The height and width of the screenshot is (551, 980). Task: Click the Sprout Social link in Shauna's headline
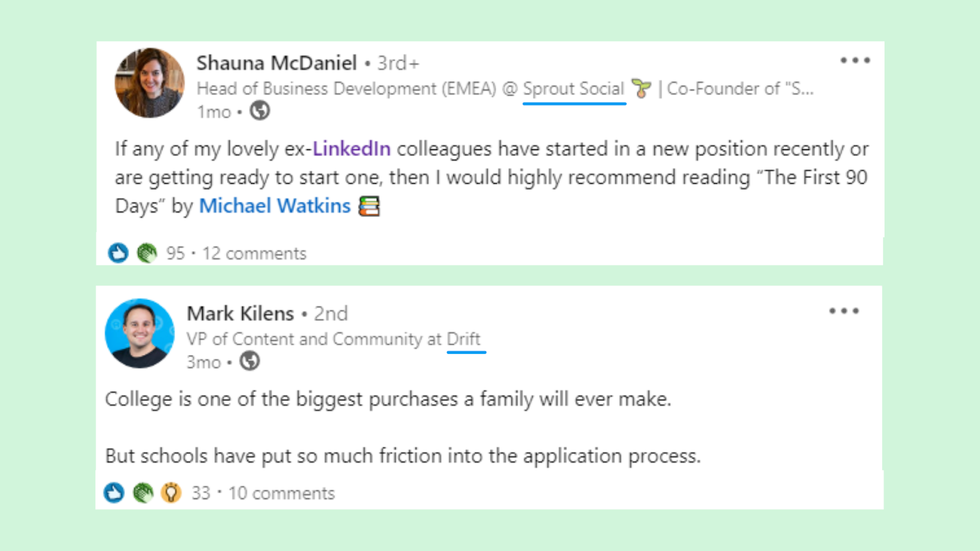pyautogui.click(x=572, y=88)
